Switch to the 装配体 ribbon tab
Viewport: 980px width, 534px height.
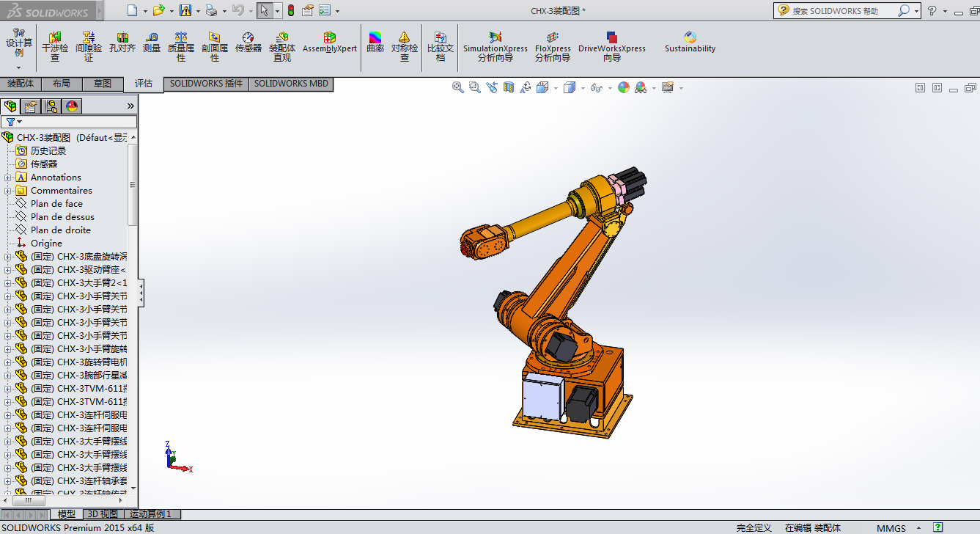coord(21,84)
